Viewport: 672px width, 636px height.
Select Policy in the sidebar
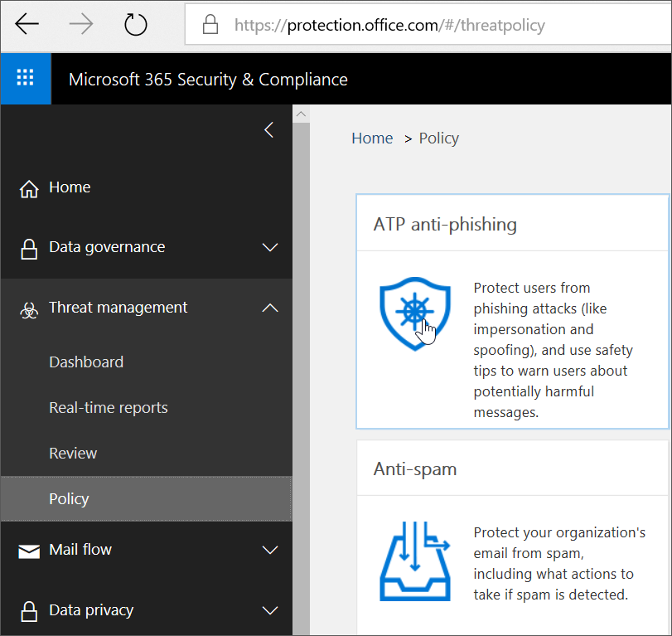click(x=146, y=498)
